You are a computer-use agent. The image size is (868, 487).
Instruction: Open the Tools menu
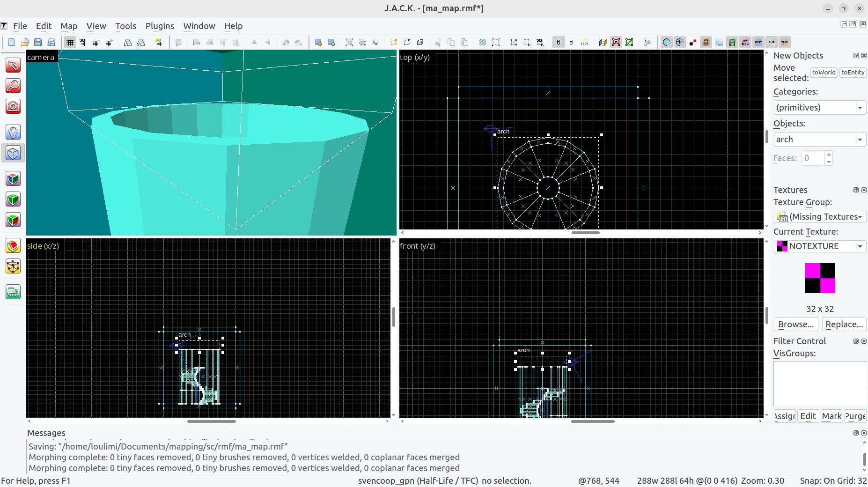125,26
